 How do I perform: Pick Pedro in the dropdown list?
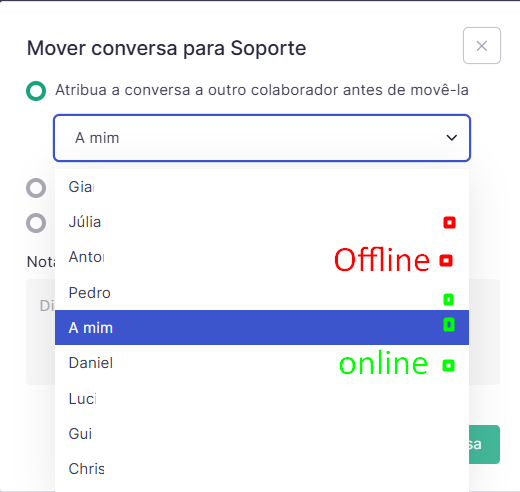(x=262, y=293)
